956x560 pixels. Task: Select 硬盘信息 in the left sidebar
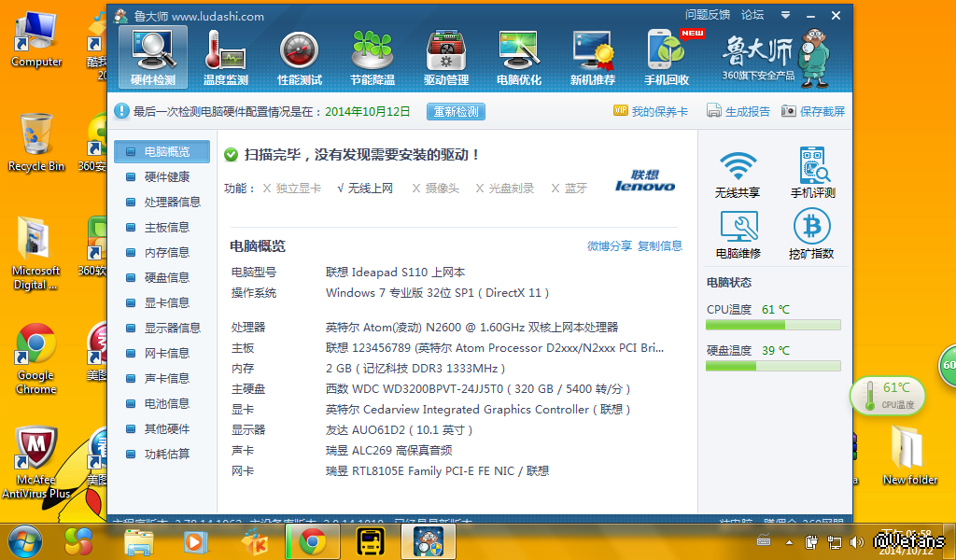[x=166, y=277]
